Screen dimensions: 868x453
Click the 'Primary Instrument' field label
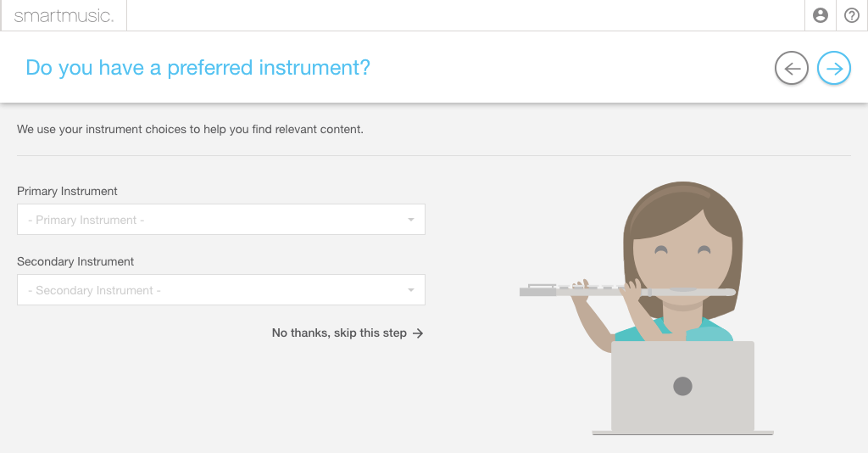click(x=67, y=191)
